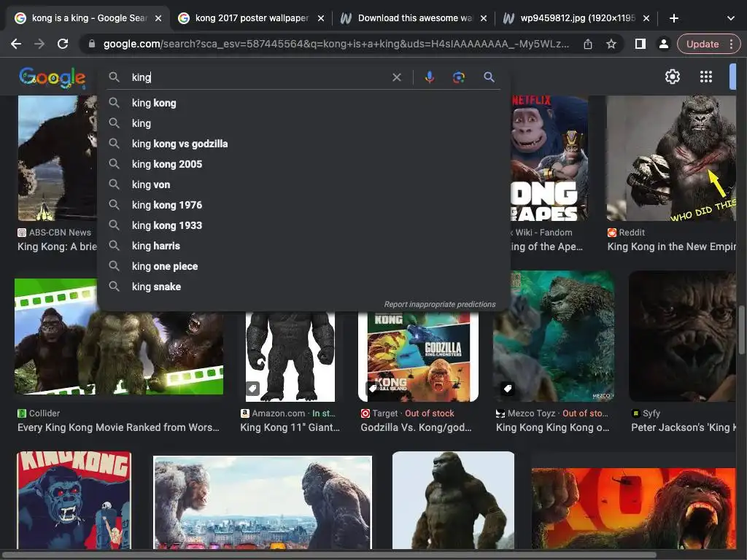Expand the tab search chevron
Image resolution: width=747 pixels, height=560 pixels.
pos(731,18)
